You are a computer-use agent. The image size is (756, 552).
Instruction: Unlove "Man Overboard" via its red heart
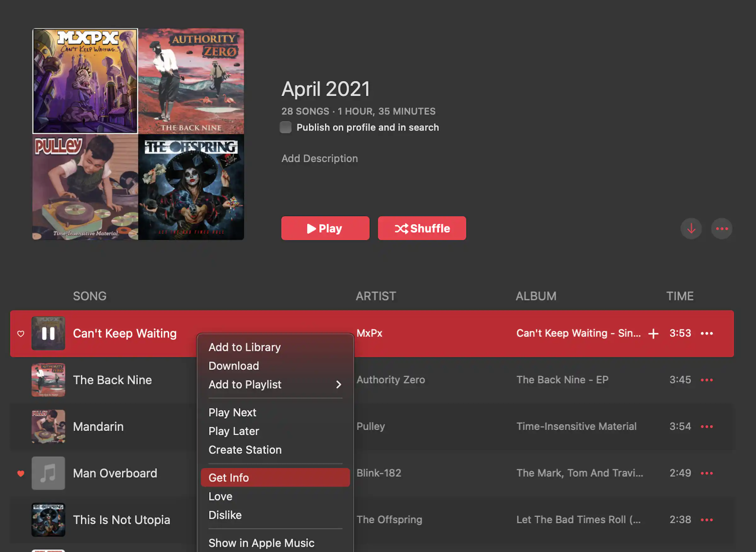point(20,473)
